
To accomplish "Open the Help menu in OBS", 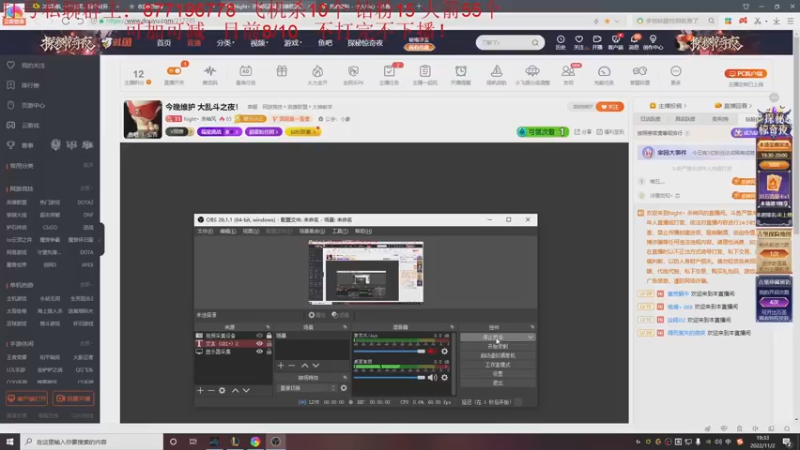I will tap(363, 232).
